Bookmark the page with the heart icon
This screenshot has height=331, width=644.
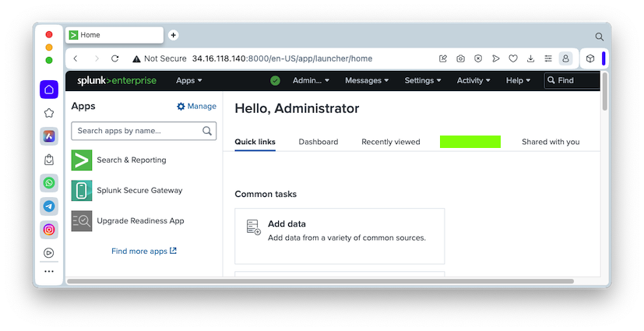[513, 58]
